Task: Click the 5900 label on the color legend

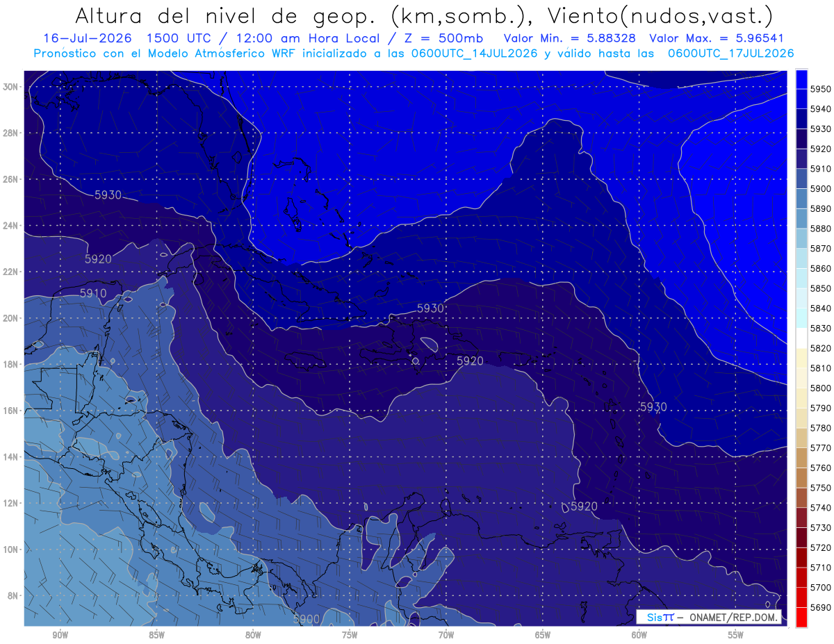Action: pyautogui.click(x=820, y=188)
